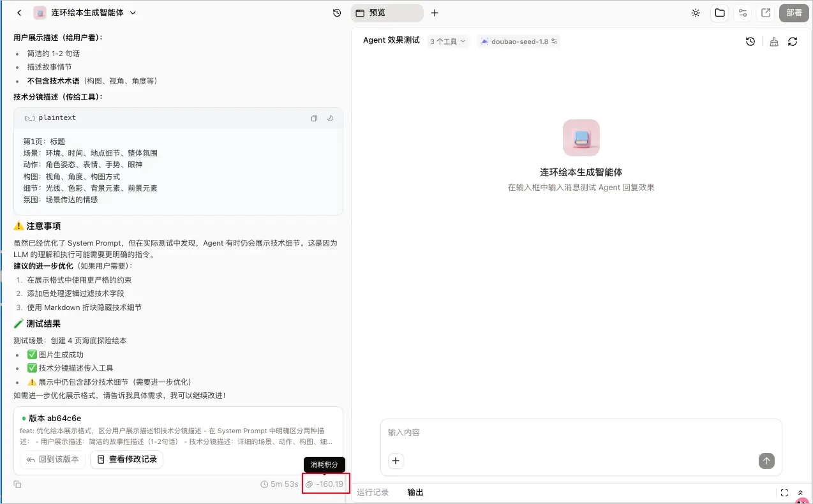Image resolution: width=813 pixels, height=504 pixels.
Task: Click the 添加后处理逻辑过滤技术字段 item
Action: tap(75, 293)
